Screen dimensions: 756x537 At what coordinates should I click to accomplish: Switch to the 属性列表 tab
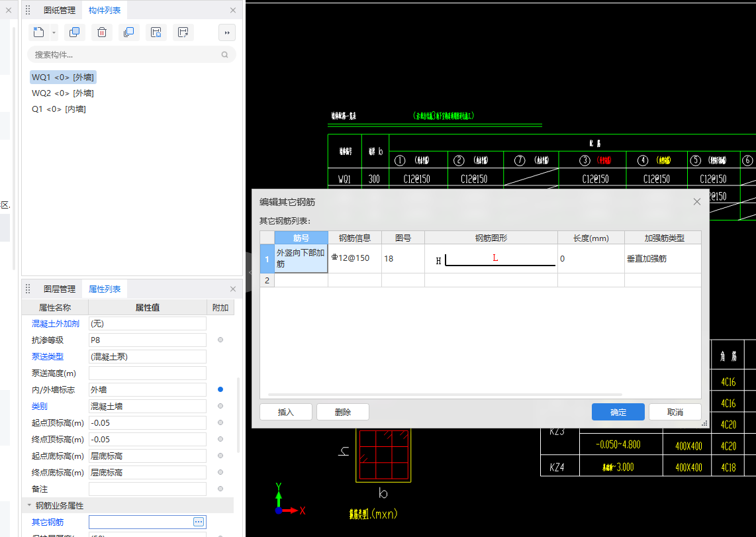point(105,289)
